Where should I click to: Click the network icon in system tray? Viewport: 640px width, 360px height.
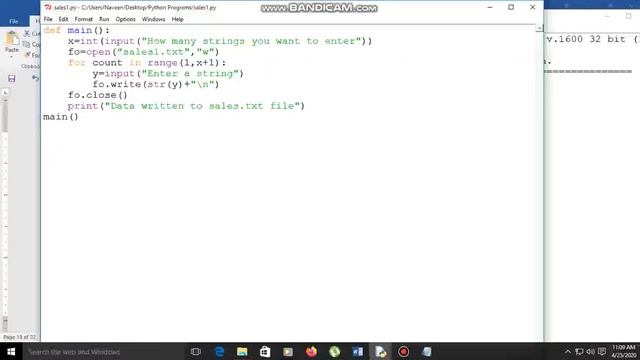click(579, 351)
